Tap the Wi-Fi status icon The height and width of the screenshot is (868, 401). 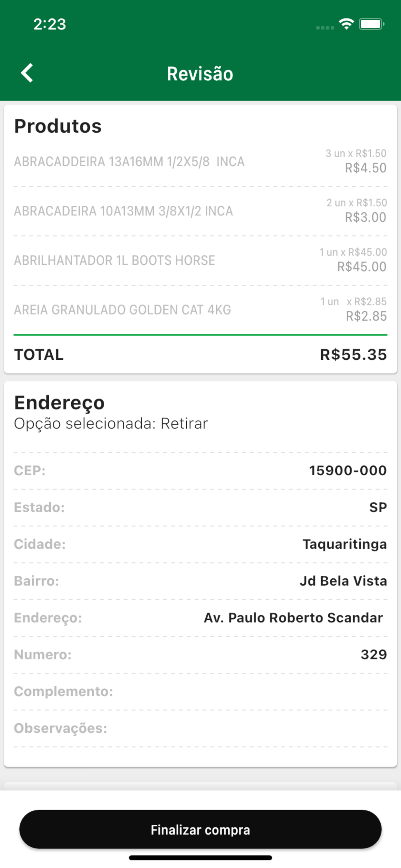(x=346, y=24)
